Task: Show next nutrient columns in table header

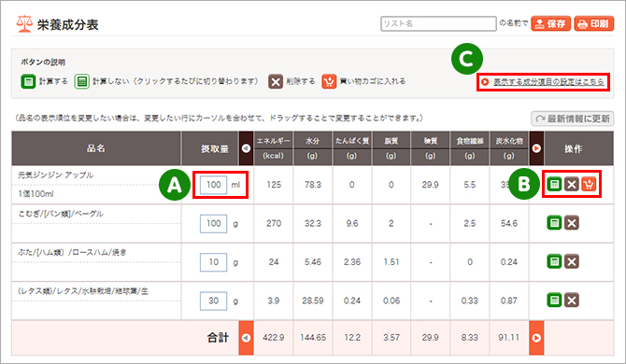Action: (536, 148)
